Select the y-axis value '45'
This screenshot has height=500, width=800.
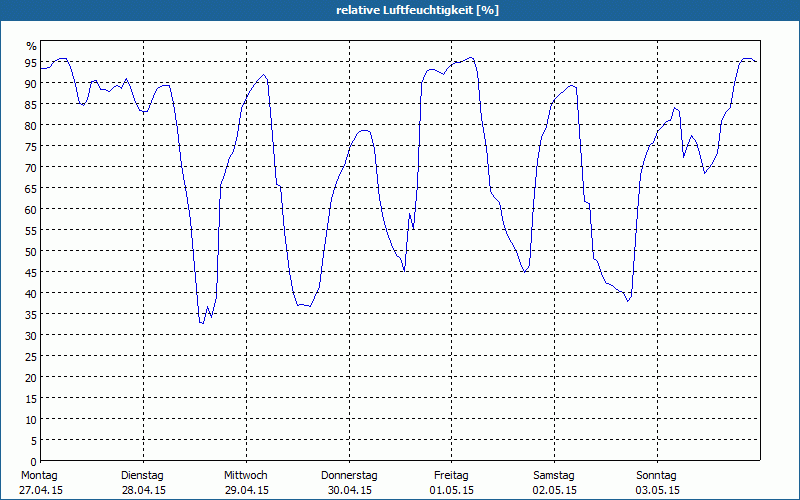31,272
